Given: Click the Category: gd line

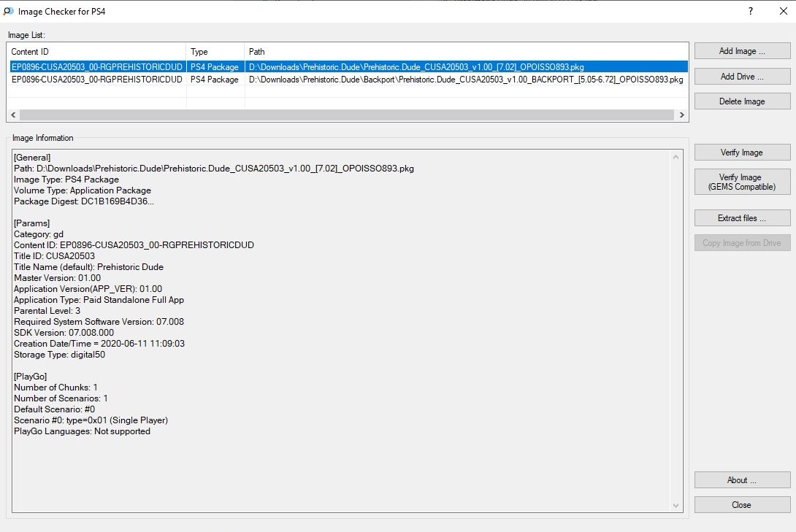Looking at the screenshot, I should point(39,234).
